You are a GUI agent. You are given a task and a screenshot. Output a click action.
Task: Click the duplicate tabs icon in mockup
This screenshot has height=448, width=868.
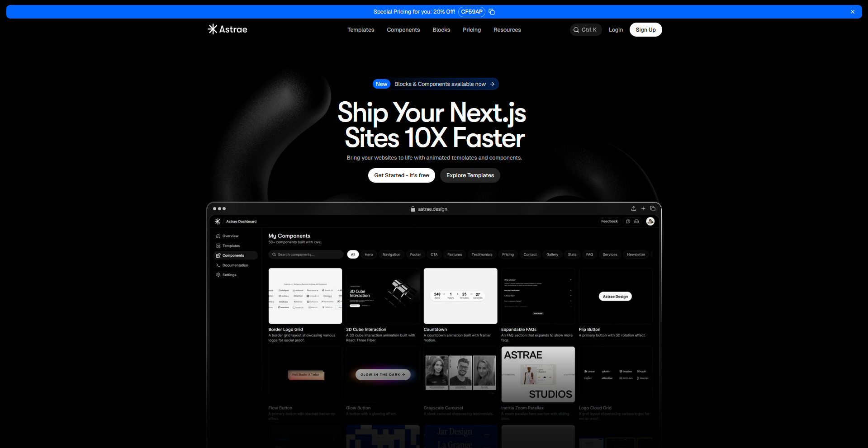(x=653, y=208)
